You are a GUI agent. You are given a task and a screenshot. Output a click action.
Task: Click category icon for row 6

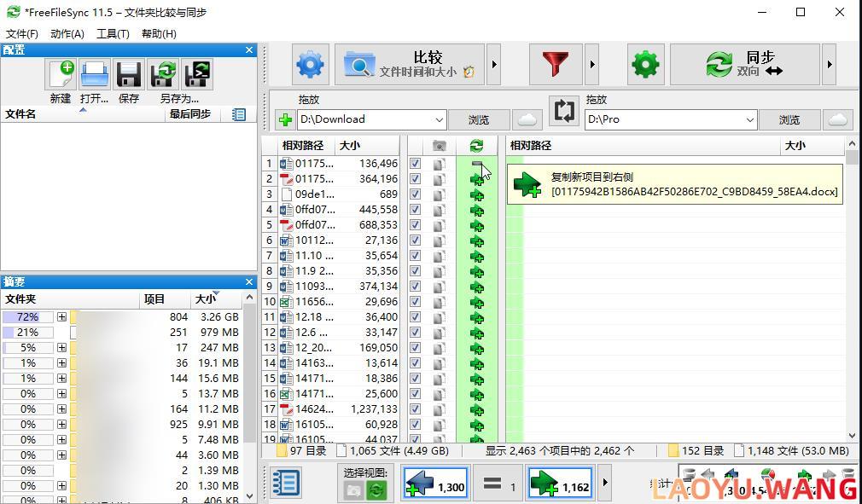tap(439, 240)
